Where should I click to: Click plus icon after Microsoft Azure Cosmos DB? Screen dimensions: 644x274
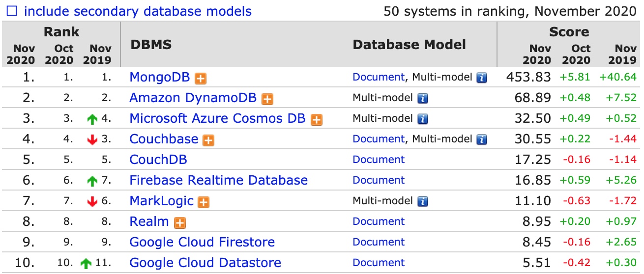point(317,119)
